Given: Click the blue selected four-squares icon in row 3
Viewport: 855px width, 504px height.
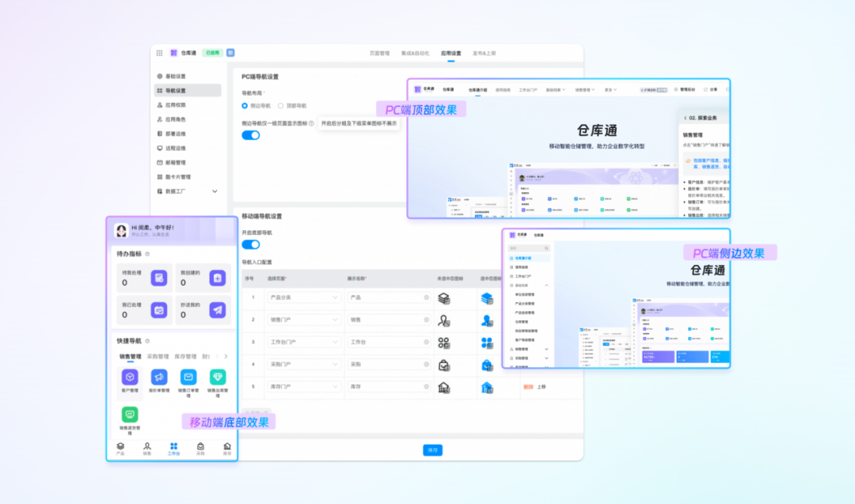Looking at the screenshot, I should point(487,343).
